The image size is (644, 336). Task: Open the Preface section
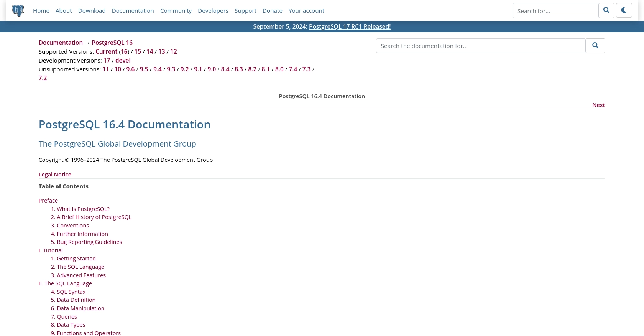pyautogui.click(x=48, y=201)
